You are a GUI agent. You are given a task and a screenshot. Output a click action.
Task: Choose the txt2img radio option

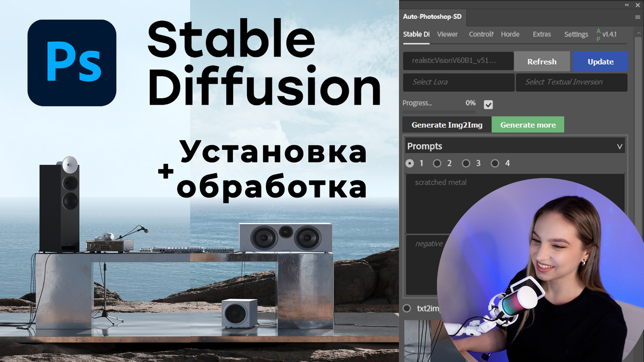click(407, 308)
